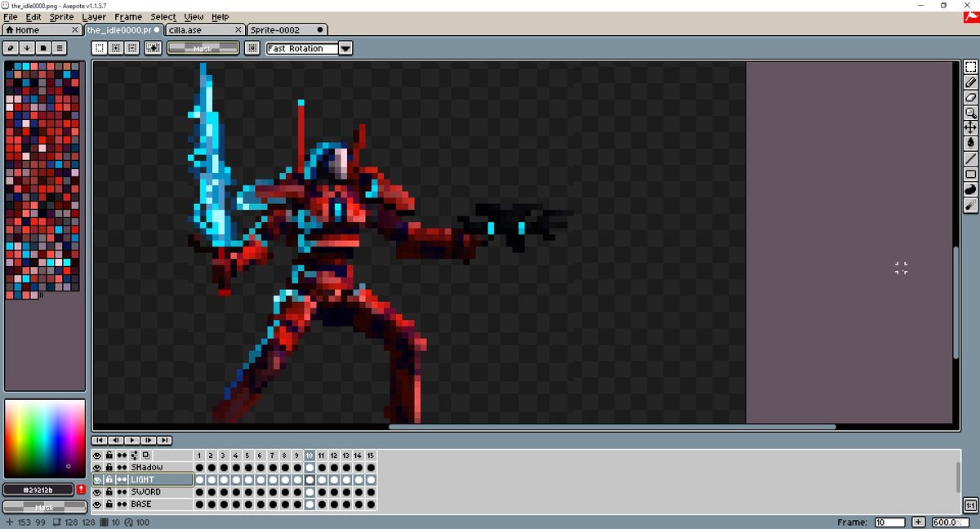
Task: Open the Sprite menu
Action: (61, 16)
